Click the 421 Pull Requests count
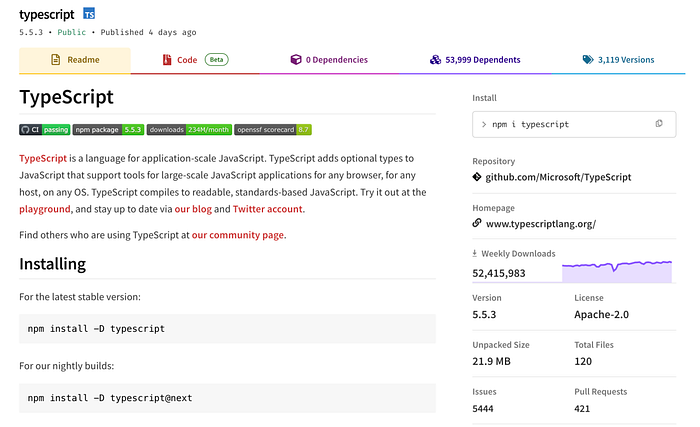 point(582,409)
